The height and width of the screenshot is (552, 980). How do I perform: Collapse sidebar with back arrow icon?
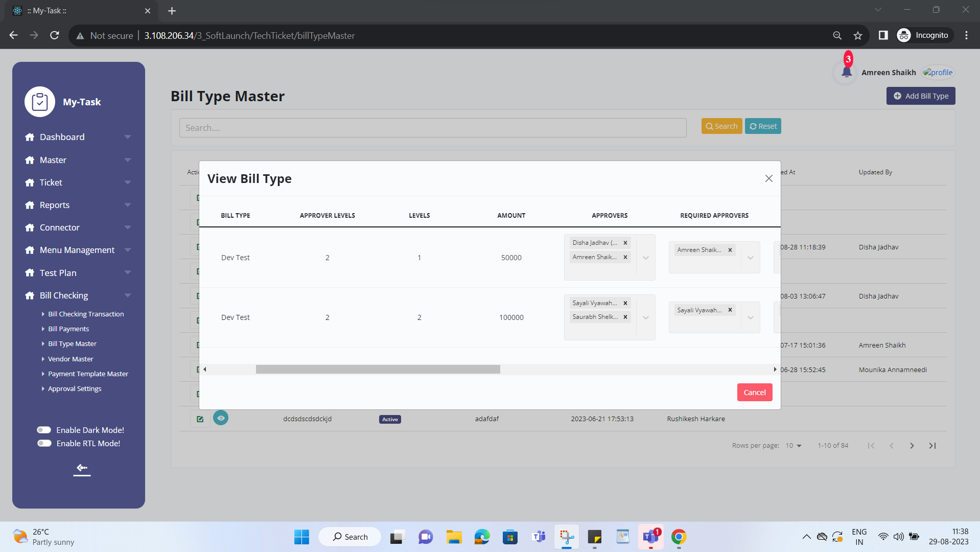coord(82,468)
